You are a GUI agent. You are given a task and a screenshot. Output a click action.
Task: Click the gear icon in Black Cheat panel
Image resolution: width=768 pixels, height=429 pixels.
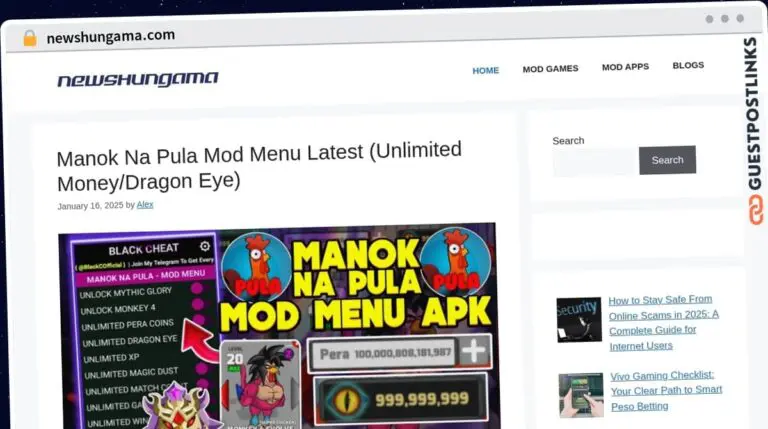205,246
